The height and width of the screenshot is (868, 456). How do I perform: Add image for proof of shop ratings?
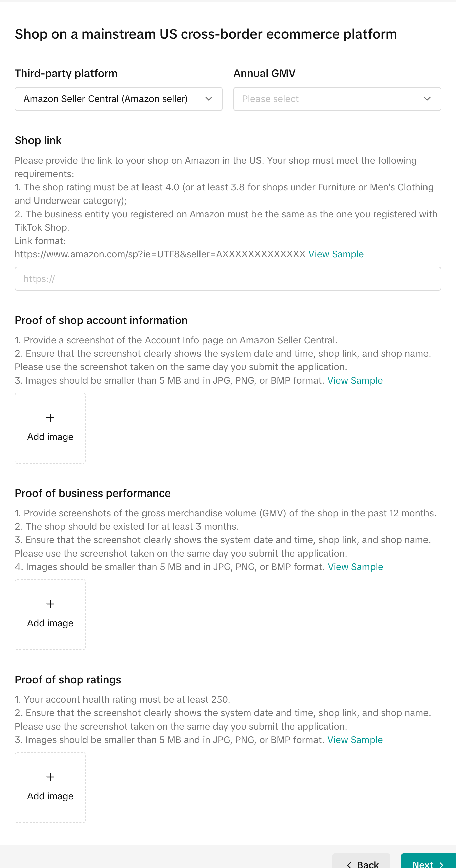(50, 796)
